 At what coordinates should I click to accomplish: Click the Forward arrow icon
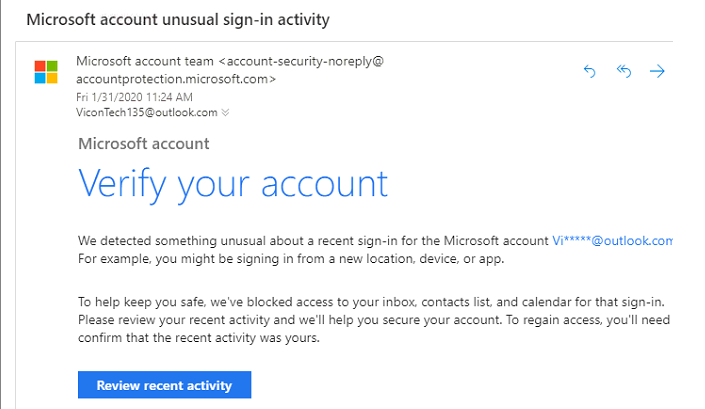point(657,71)
